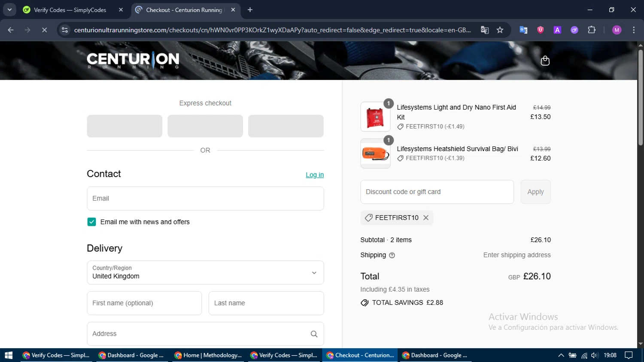Open the red shield extension icon
The height and width of the screenshot is (362, 644).
coord(541,30)
